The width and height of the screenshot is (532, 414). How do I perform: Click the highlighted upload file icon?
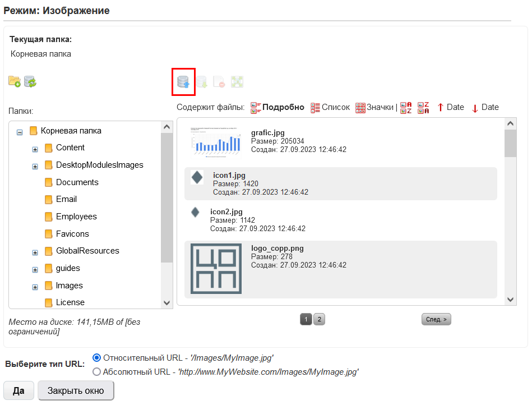click(x=183, y=82)
